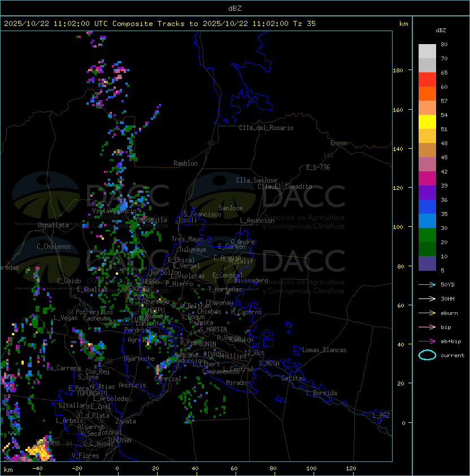The height and width of the screenshot is (476, 470).
Task: Click the 'La_Carrera' map label
Action: [x=64, y=368]
